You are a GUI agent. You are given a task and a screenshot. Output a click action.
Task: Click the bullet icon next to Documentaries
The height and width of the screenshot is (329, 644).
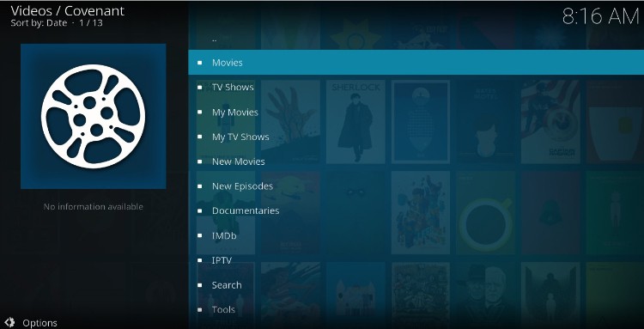199,210
